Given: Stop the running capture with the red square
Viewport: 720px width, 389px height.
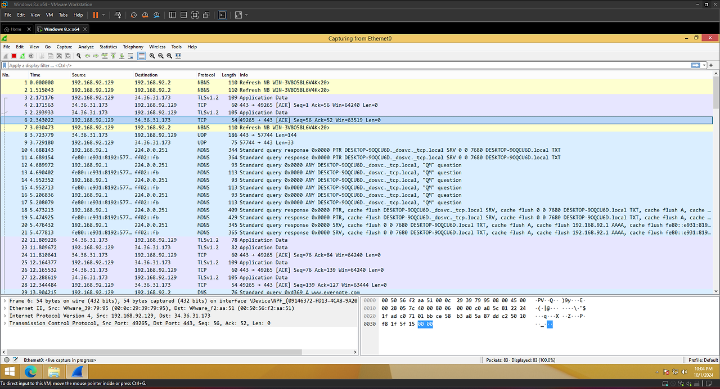Looking at the screenshot, I should (14, 56).
